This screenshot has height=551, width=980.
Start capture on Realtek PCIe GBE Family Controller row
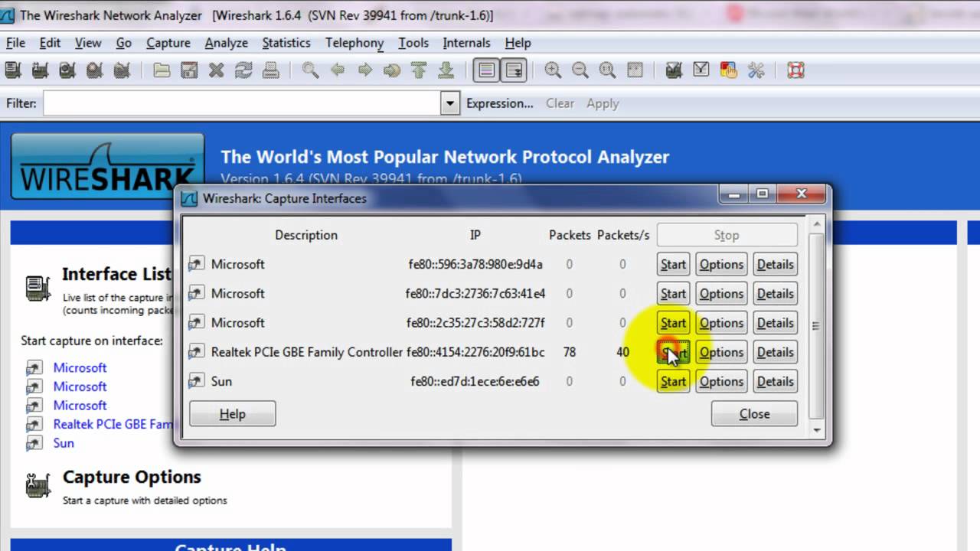(673, 352)
